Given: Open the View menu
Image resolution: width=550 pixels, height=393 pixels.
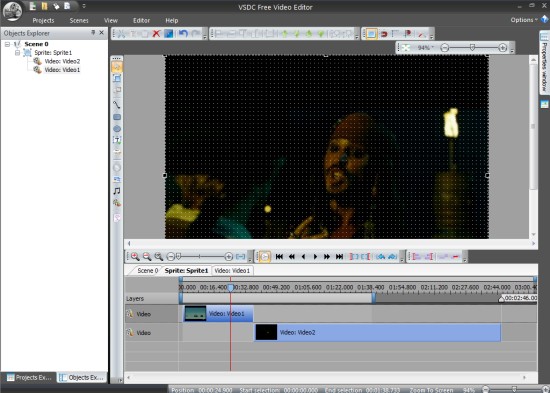Looking at the screenshot, I should click(111, 20).
